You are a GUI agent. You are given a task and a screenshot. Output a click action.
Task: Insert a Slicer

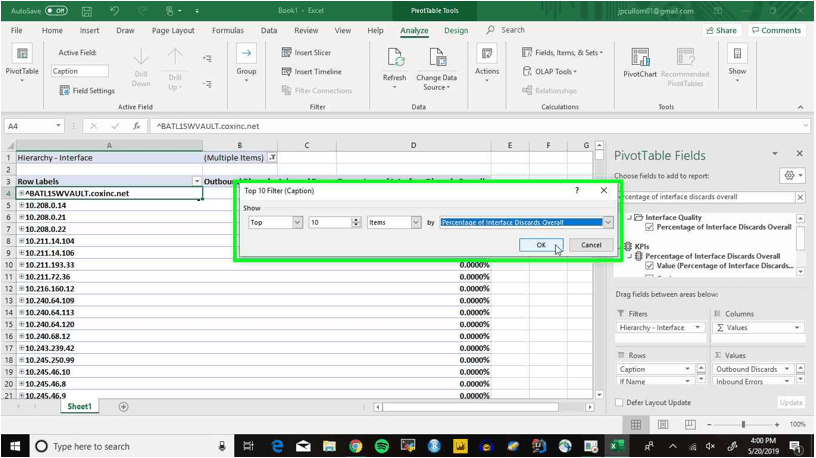307,53
